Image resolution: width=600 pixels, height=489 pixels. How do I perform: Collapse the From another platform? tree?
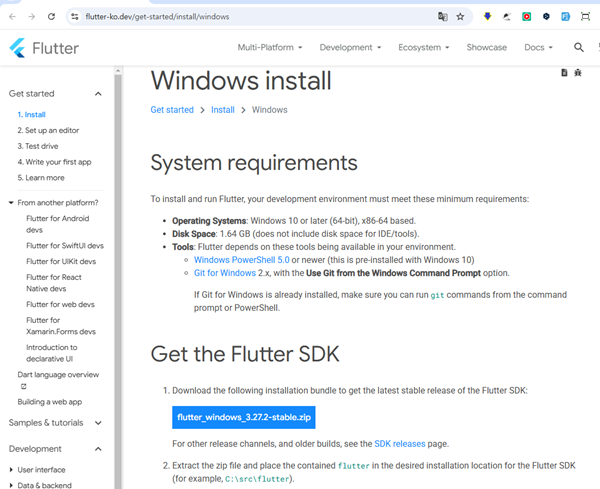11,203
